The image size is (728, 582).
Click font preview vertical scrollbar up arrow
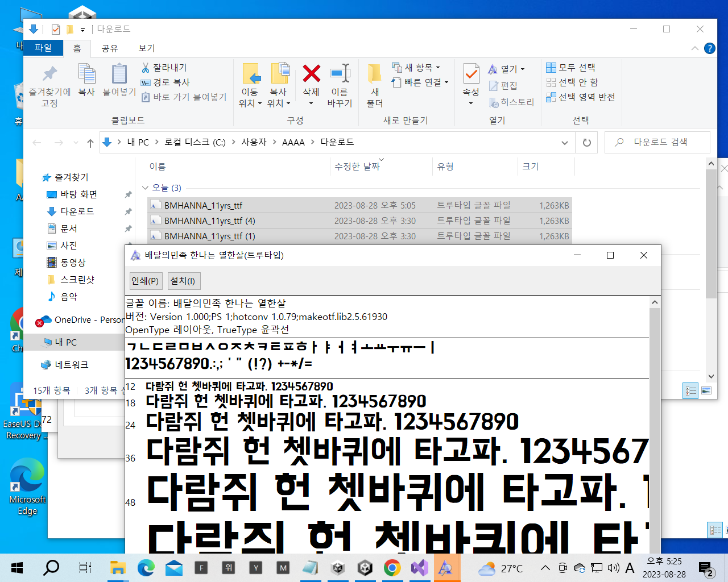[x=655, y=303]
